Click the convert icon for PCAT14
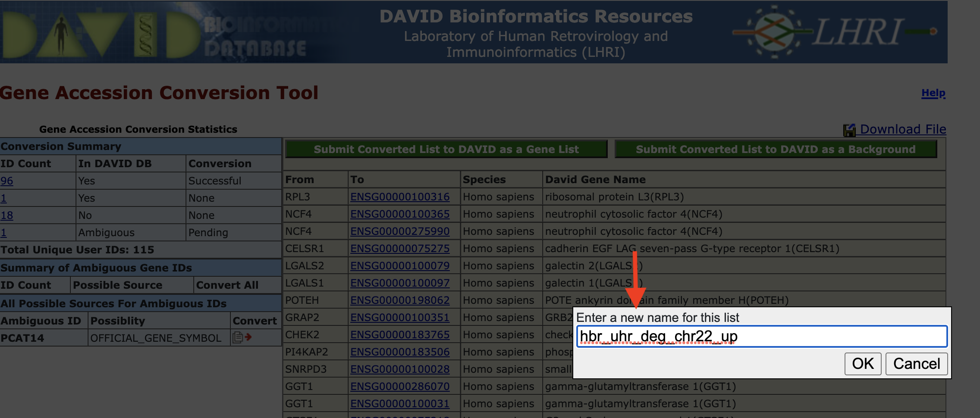The width and height of the screenshot is (980, 418). (x=242, y=337)
